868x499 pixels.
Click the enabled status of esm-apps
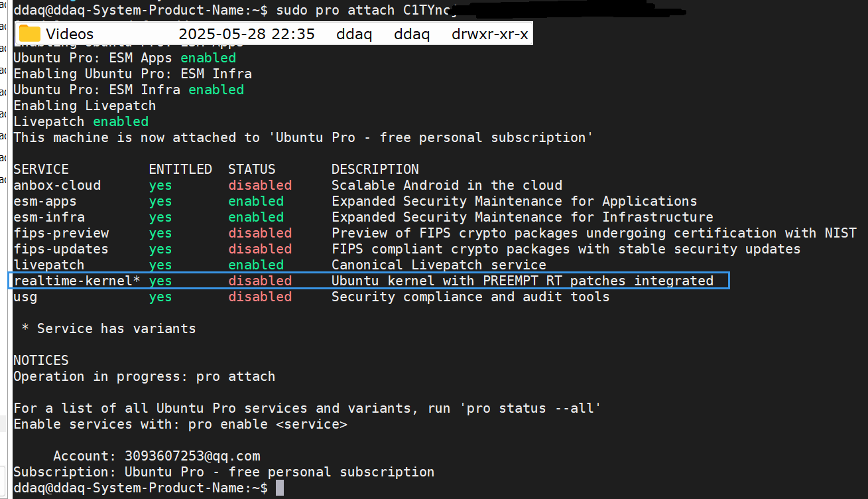click(256, 201)
